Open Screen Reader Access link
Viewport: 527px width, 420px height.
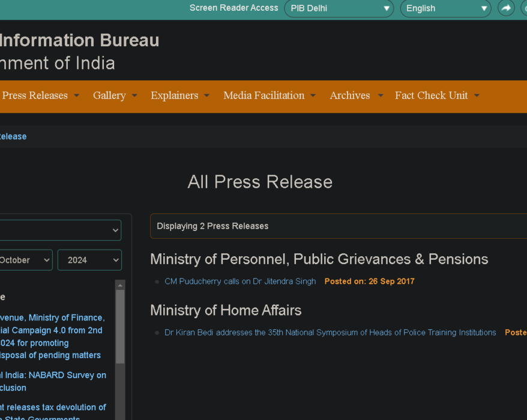point(233,8)
